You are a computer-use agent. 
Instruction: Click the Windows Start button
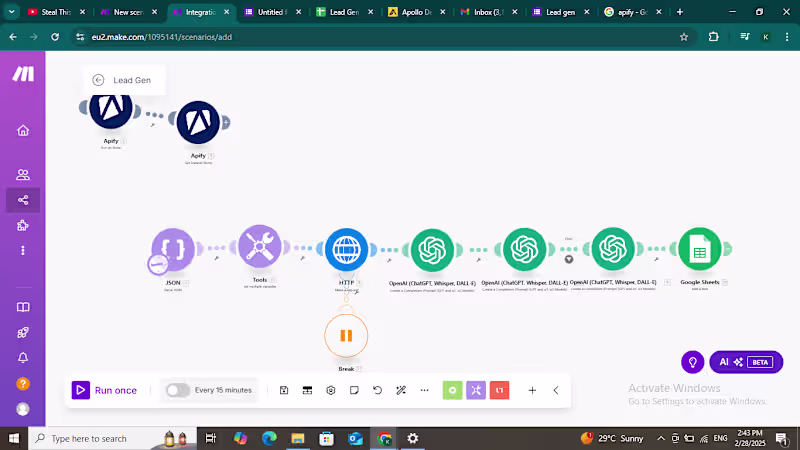tap(14, 438)
